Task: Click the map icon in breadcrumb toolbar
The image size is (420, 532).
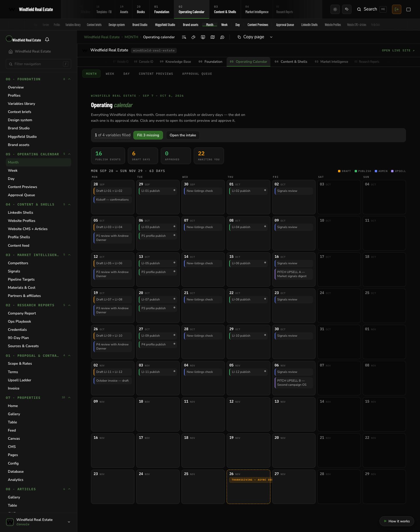Action: pos(213,37)
